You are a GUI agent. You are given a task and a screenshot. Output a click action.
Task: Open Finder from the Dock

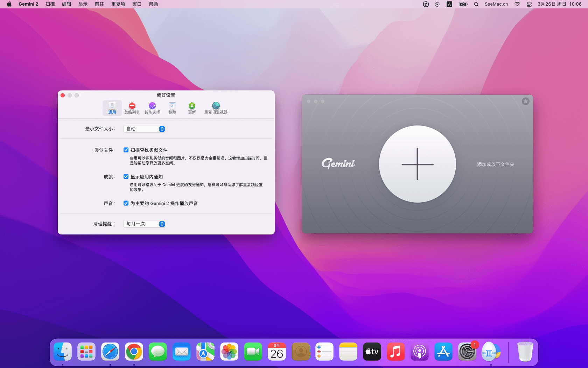63,352
